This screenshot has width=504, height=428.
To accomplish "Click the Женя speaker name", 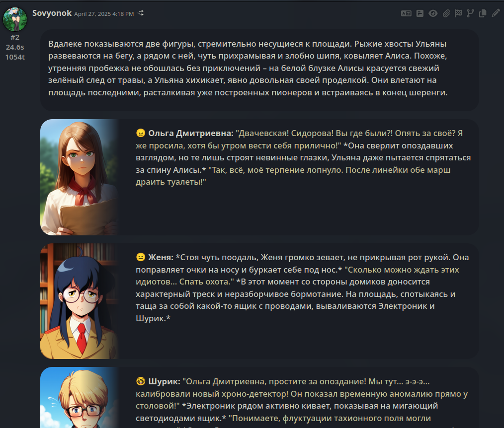I will point(161,258).
